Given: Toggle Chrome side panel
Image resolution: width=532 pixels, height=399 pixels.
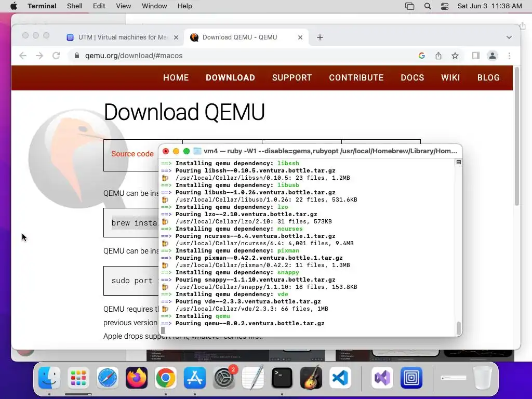Looking at the screenshot, I should point(476,56).
